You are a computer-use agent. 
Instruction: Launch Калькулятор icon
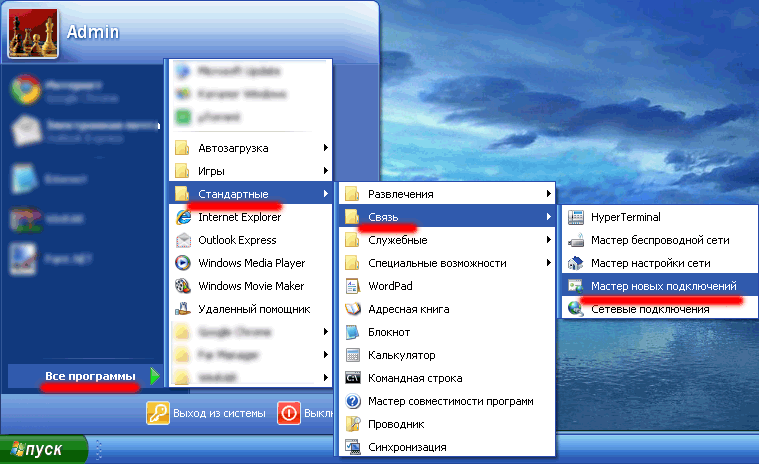tap(353, 355)
